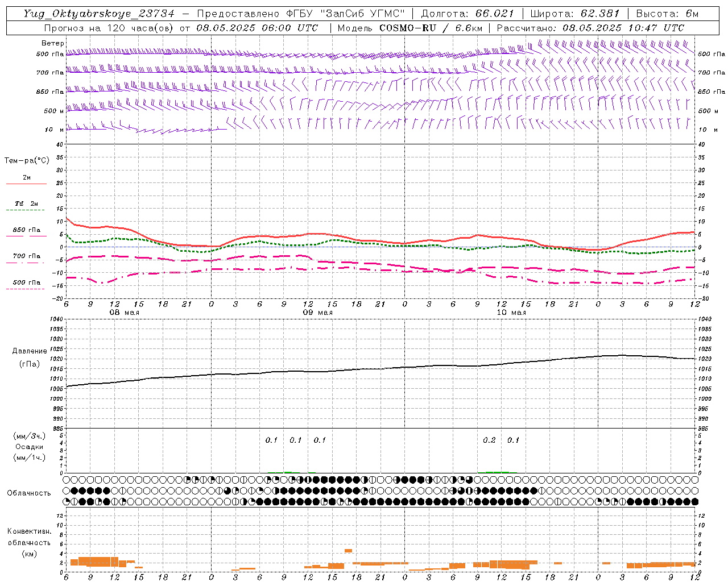Click the 08 мая date label
Image resolution: width=728 pixels, height=582 pixels.
click(125, 313)
